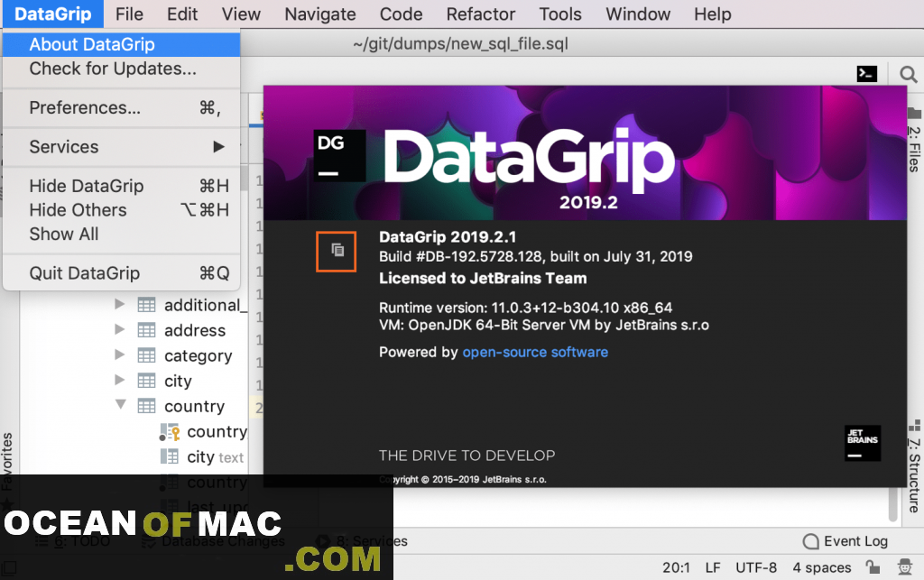
Task: Toggle the read-only lock icon
Action: [x=873, y=567]
